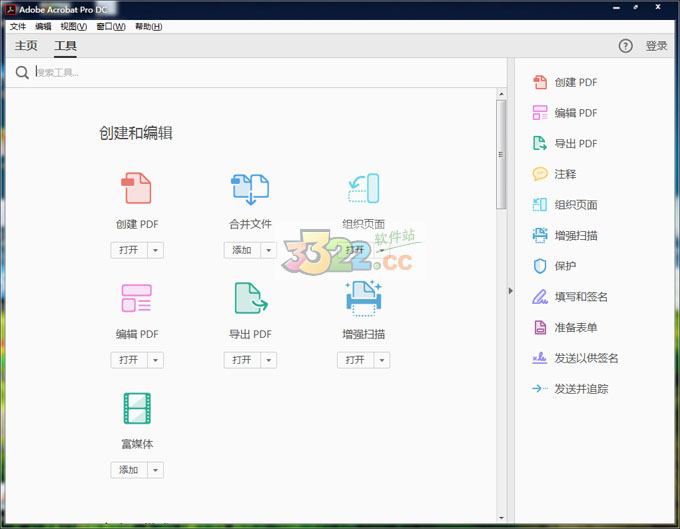Click 增强扫描 icon in right sidebar
This screenshot has height=529, width=680.
[540, 235]
